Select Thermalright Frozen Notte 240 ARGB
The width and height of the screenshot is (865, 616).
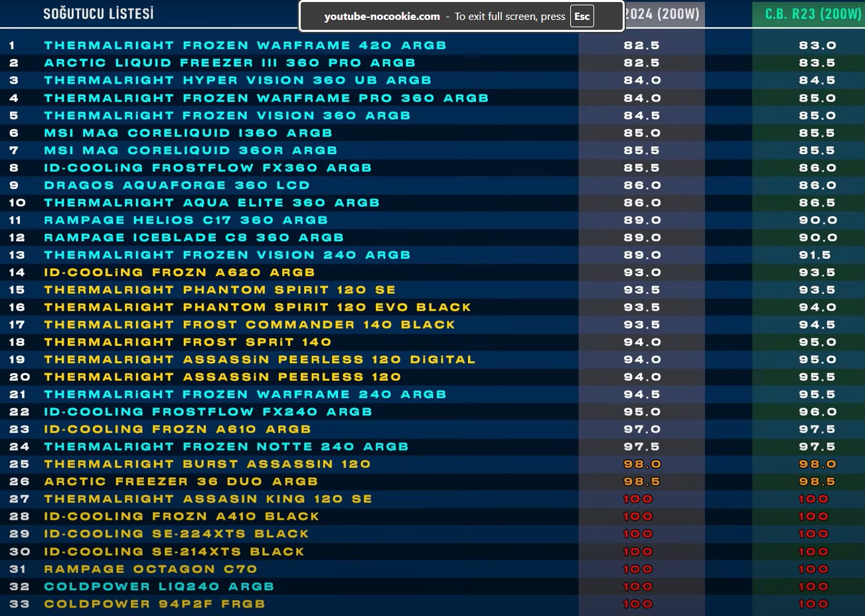226,447
